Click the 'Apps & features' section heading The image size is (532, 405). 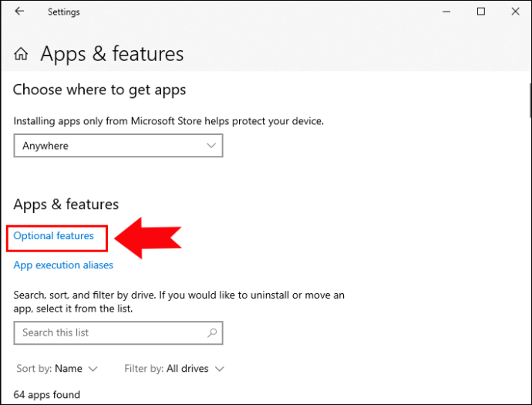pyautogui.click(x=66, y=204)
